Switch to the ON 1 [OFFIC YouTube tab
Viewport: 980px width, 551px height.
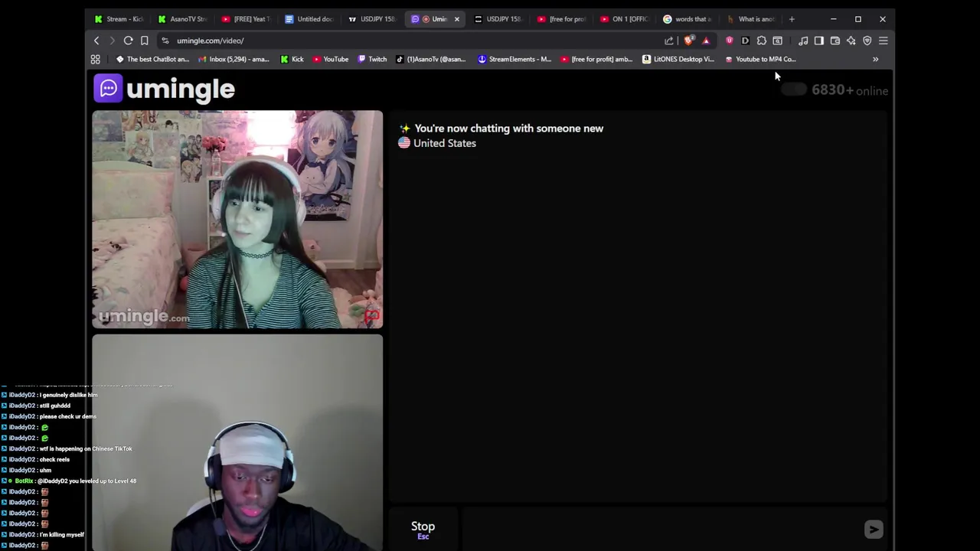click(x=625, y=19)
